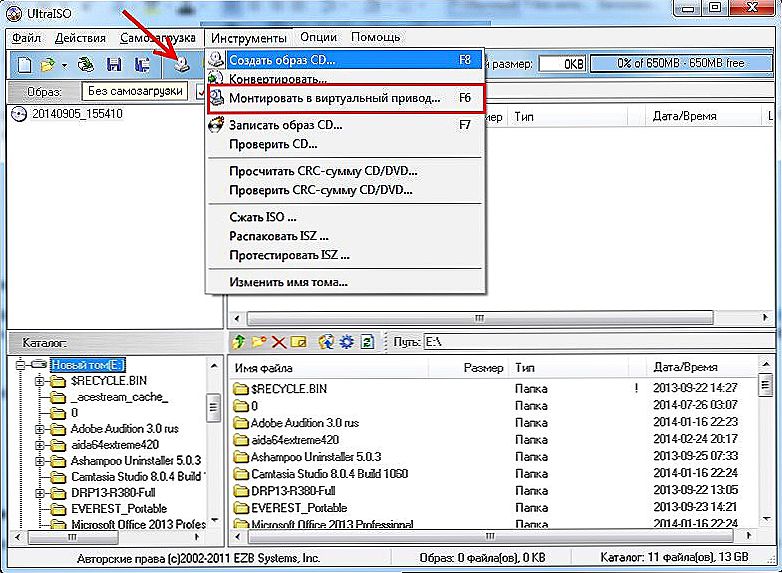
Task: Sort lower list by Размер header
Action: (x=483, y=368)
